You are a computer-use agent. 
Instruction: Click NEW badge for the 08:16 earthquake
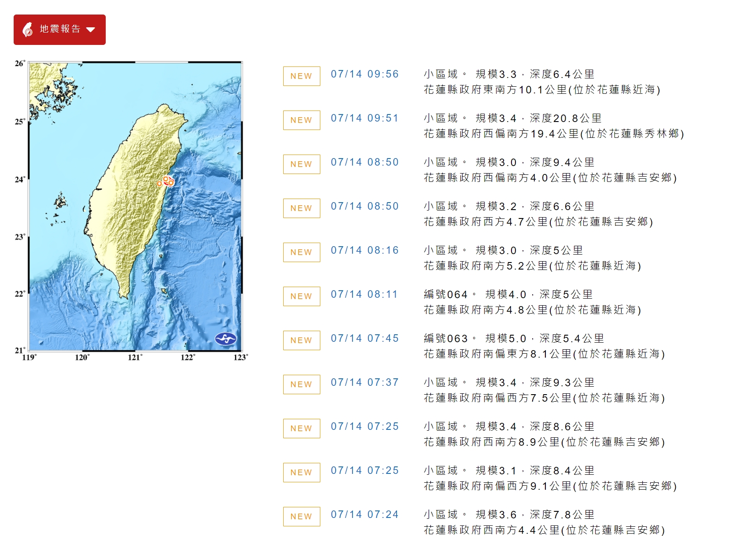coord(301,252)
